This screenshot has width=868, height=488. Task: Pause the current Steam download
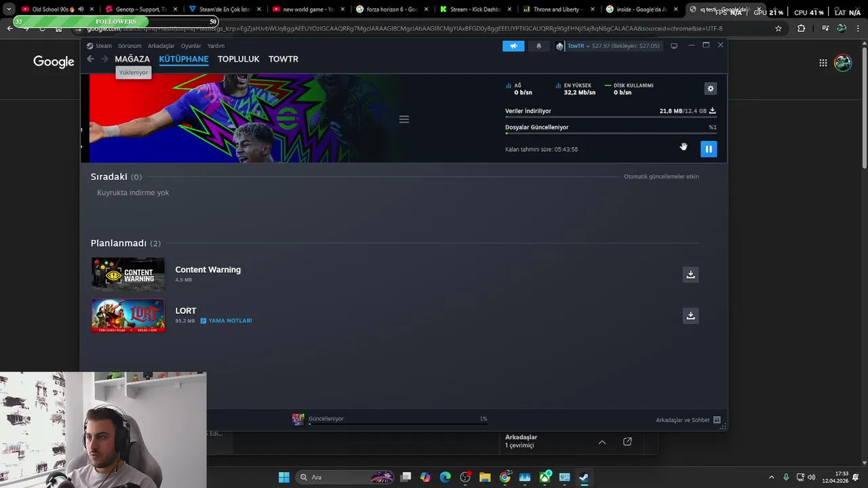click(x=709, y=149)
